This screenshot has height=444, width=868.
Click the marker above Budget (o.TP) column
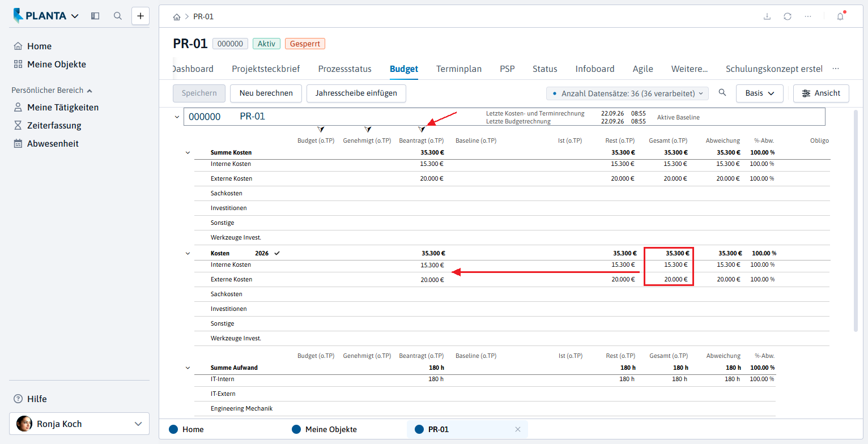[321, 130]
